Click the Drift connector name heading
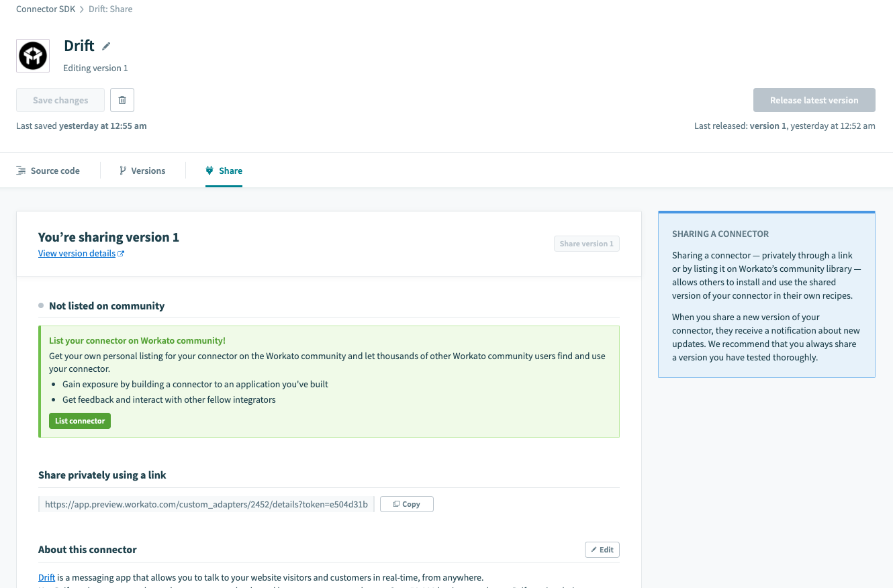Screen dimensions: 893x588 [x=79, y=46]
